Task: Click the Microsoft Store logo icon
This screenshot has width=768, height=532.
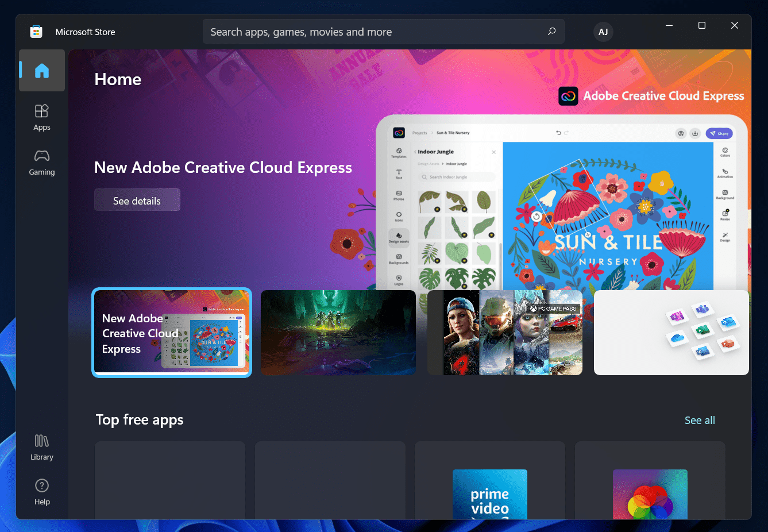Action: (x=36, y=32)
